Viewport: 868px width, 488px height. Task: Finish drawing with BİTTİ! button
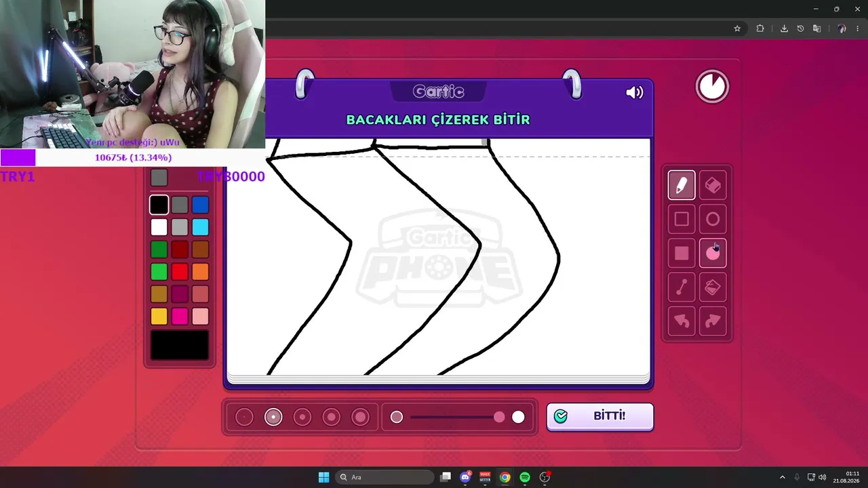coord(600,416)
